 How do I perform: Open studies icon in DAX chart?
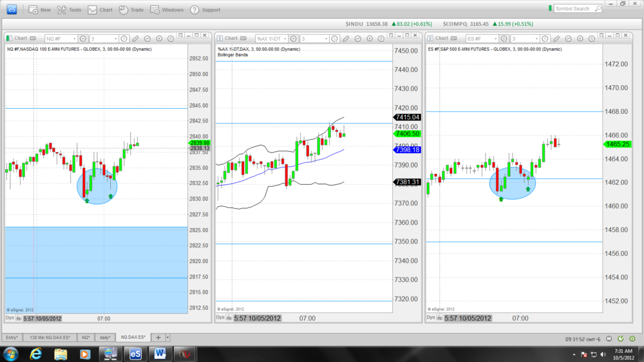pos(357,39)
